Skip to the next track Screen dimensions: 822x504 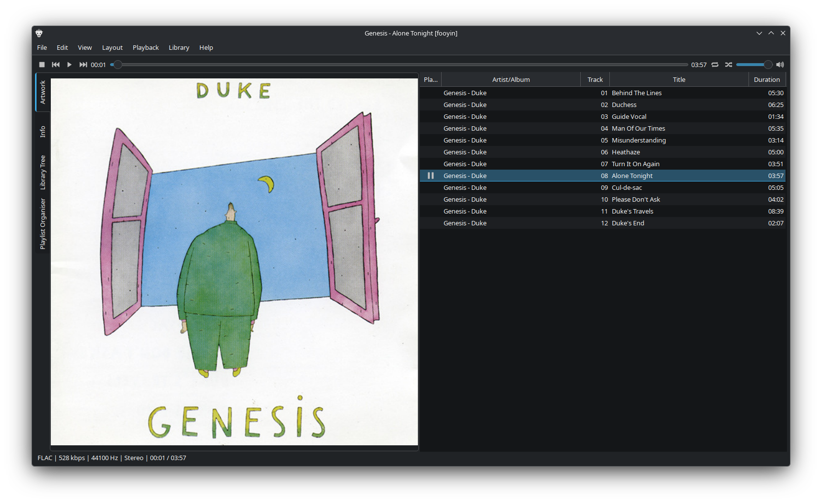point(83,65)
